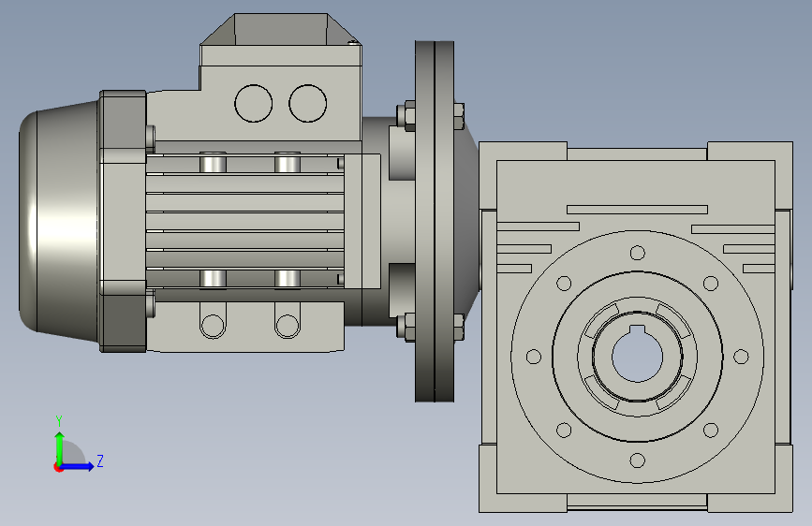
Task: Select the domed motor fan cover
Action: pyautogui.click(x=60, y=222)
